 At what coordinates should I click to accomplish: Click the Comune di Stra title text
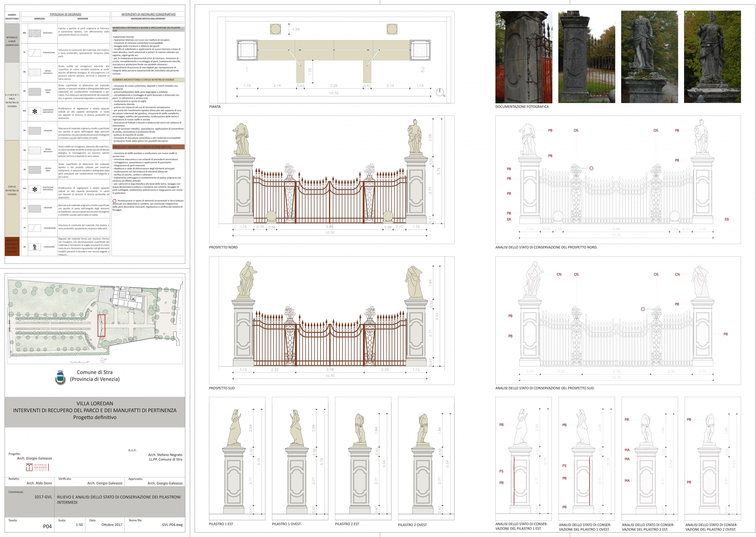pos(95,372)
